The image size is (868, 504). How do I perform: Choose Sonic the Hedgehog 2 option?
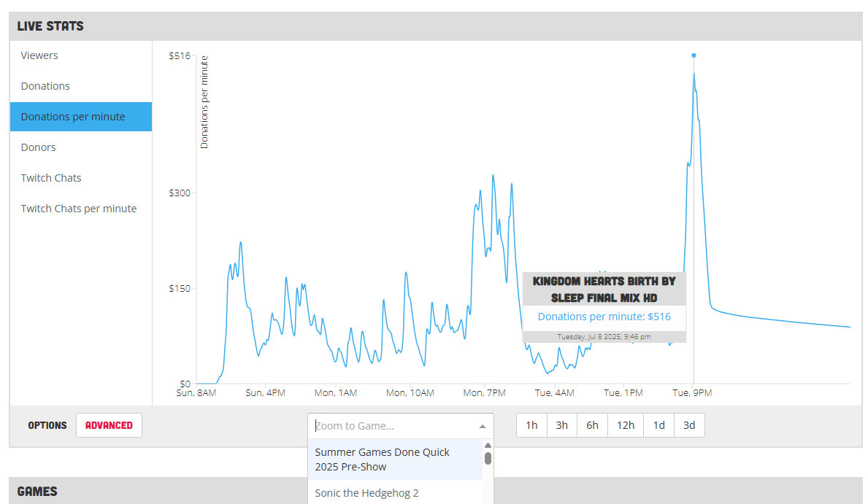click(x=395, y=493)
